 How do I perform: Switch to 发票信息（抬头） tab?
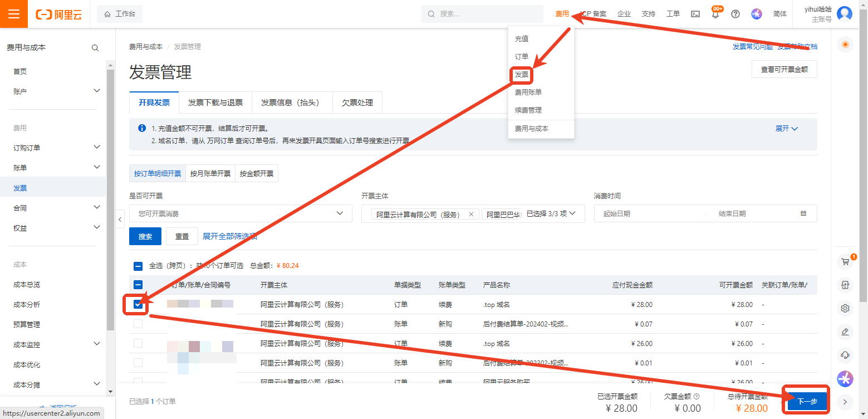[292, 103]
